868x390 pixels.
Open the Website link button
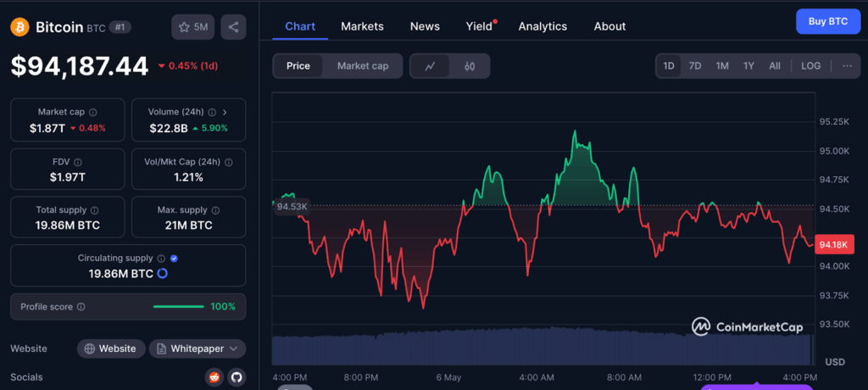point(109,348)
